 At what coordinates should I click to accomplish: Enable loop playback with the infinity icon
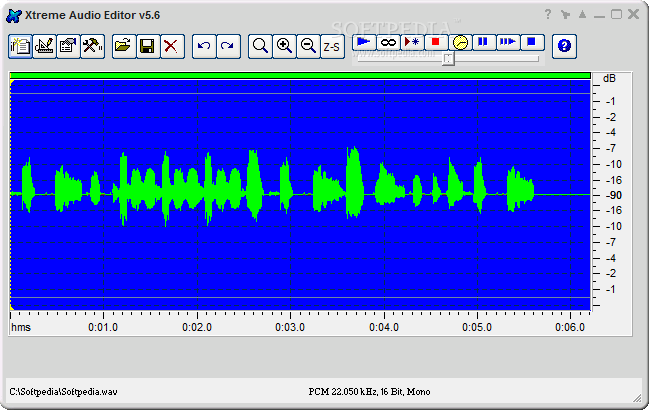point(388,42)
